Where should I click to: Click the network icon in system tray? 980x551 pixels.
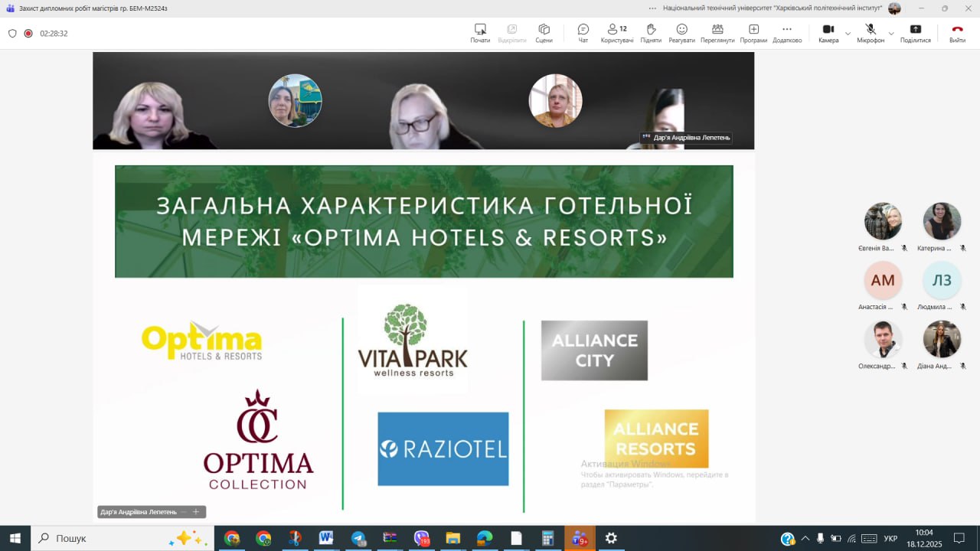851,538
